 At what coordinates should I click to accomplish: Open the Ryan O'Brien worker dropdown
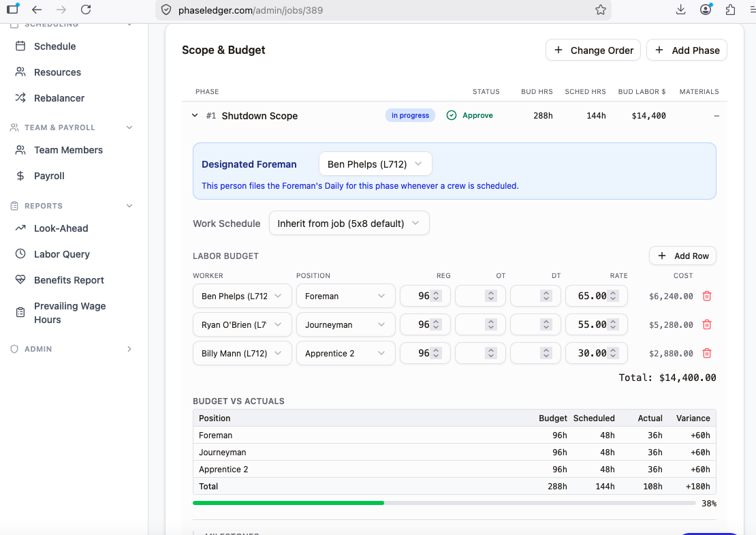click(242, 324)
